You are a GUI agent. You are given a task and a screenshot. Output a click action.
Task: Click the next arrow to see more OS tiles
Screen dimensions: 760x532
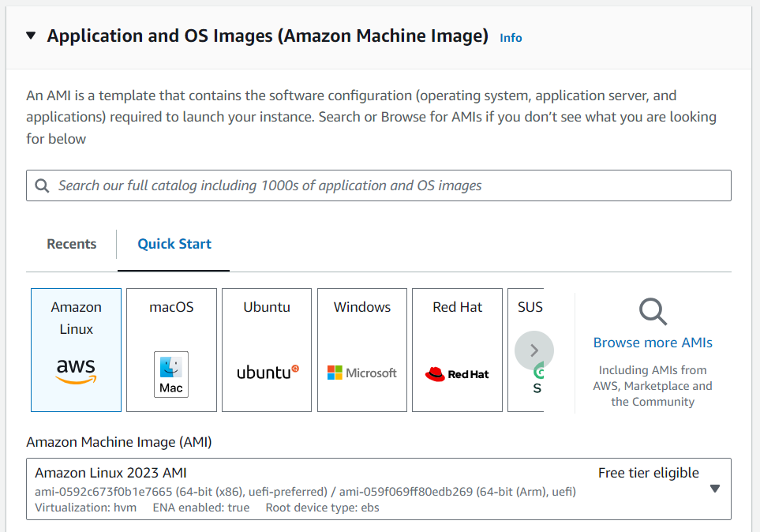[534, 350]
